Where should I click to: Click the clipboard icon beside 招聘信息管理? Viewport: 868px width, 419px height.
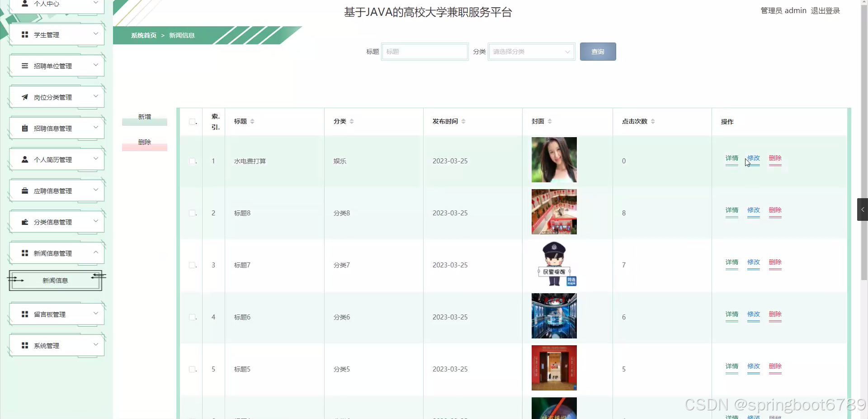(x=25, y=129)
